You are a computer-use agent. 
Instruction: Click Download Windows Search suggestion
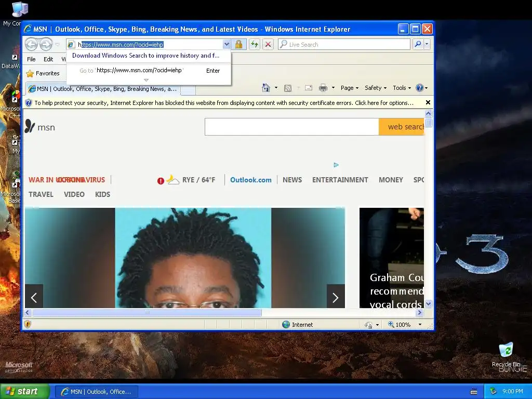point(145,56)
